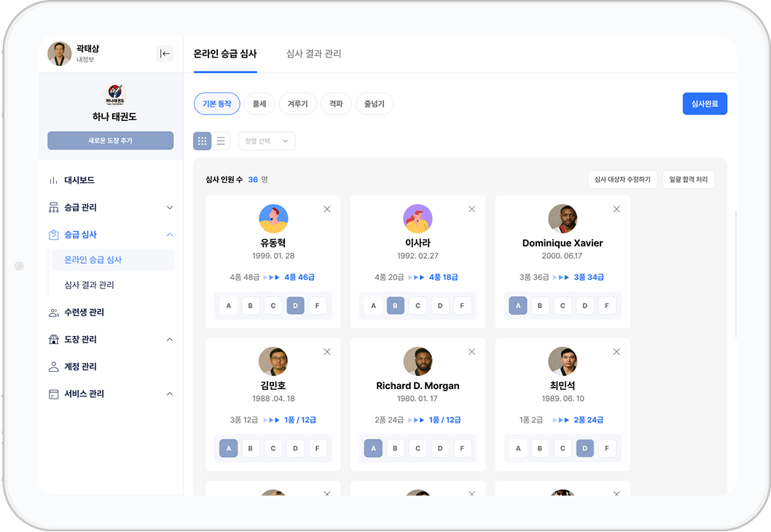Switch to list view layout icon
The width and height of the screenshot is (771, 532).
[x=221, y=141]
